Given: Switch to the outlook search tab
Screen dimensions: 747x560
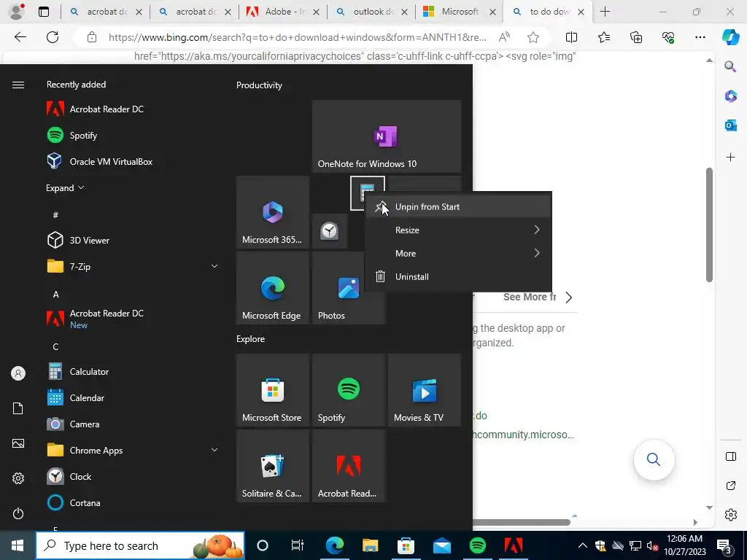Looking at the screenshot, I should coord(371,12).
